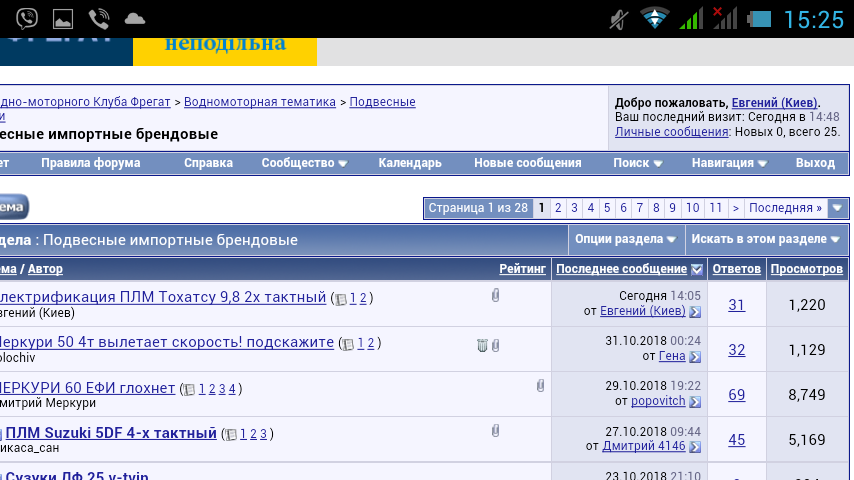Sort threads by Просмотров column header
Viewport: 854px width, 480px height.
point(806,269)
